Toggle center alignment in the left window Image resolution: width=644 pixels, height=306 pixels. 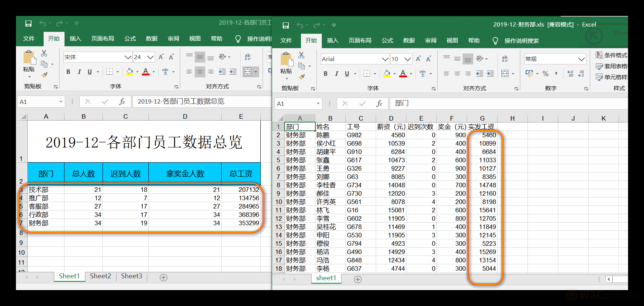click(x=200, y=72)
